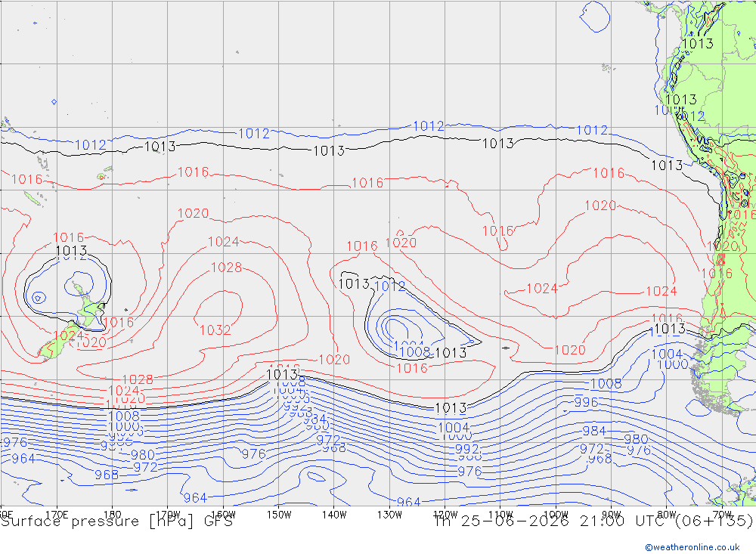756x554 pixels.
Task: Select the 170E longitude label
Action: coord(57,515)
